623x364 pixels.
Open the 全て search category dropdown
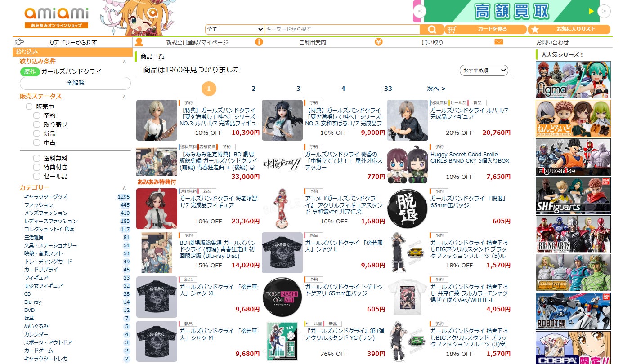(235, 29)
